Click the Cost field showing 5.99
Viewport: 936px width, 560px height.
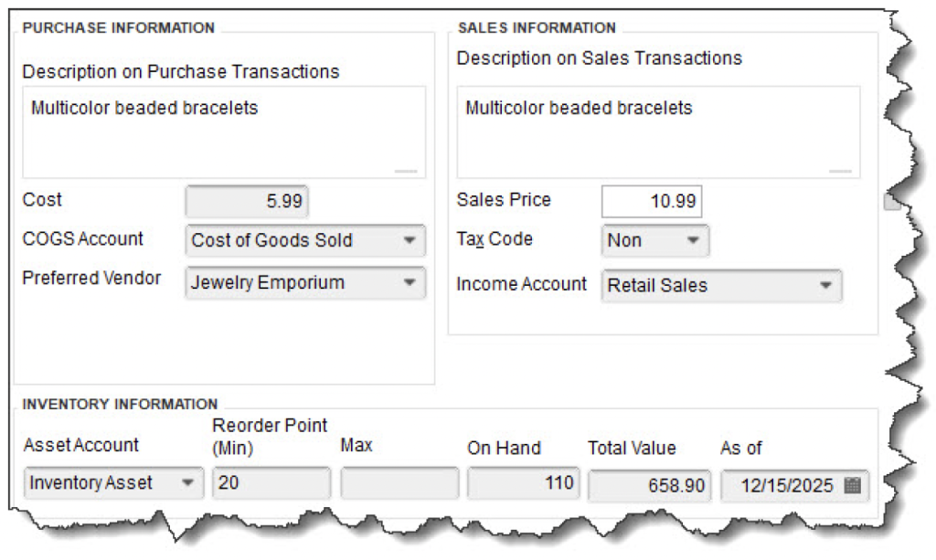tap(247, 201)
